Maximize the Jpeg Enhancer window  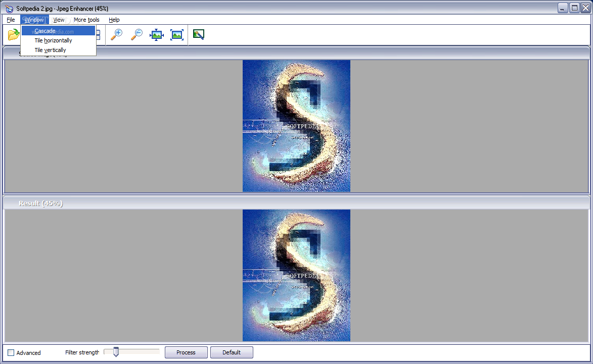574,8
